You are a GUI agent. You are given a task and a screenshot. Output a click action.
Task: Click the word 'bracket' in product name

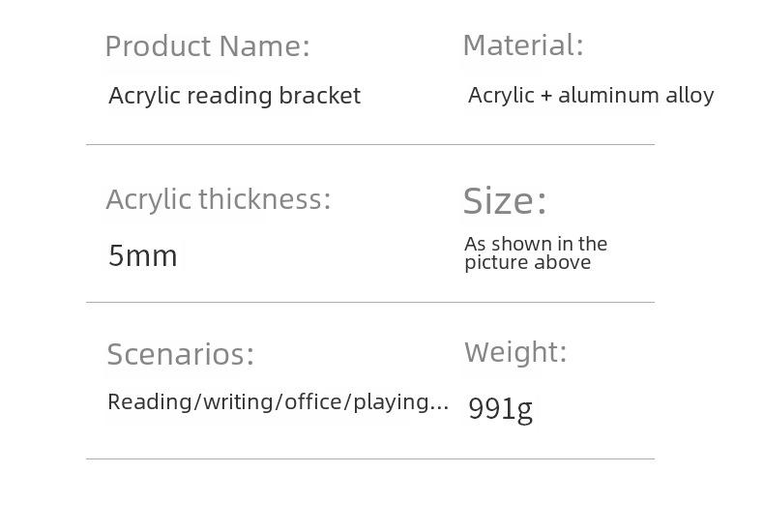[x=320, y=96]
